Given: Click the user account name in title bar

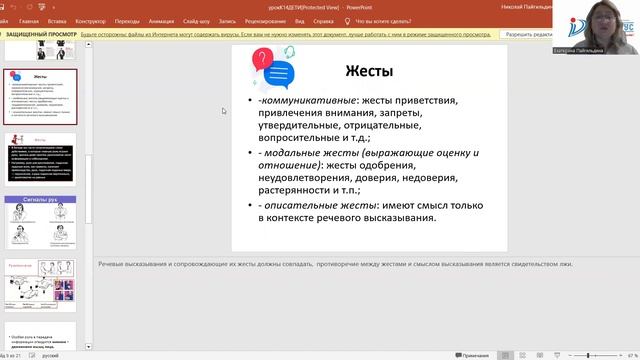Looking at the screenshot, I should (x=526, y=7).
